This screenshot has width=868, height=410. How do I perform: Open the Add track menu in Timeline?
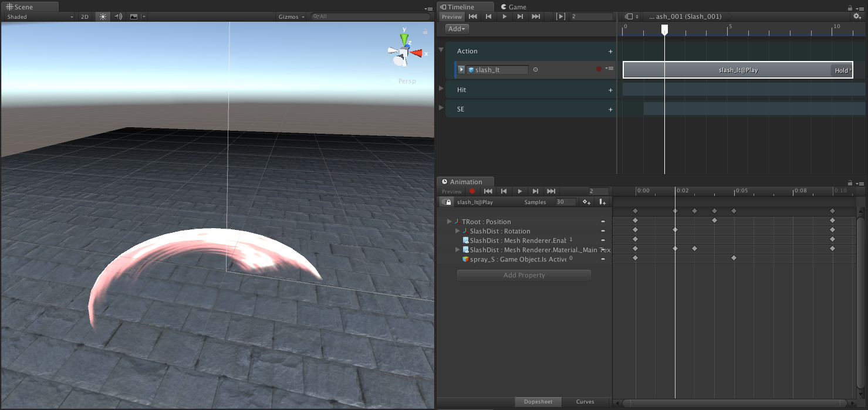456,28
